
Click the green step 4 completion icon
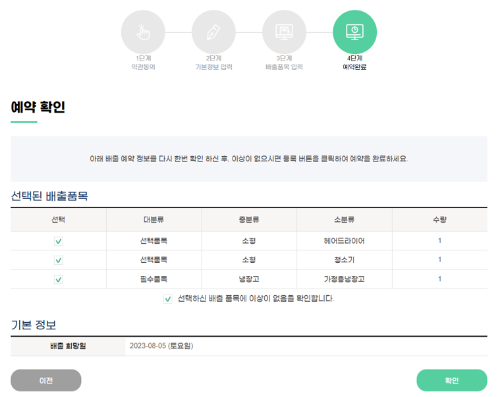pyautogui.click(x=355, y=32)
